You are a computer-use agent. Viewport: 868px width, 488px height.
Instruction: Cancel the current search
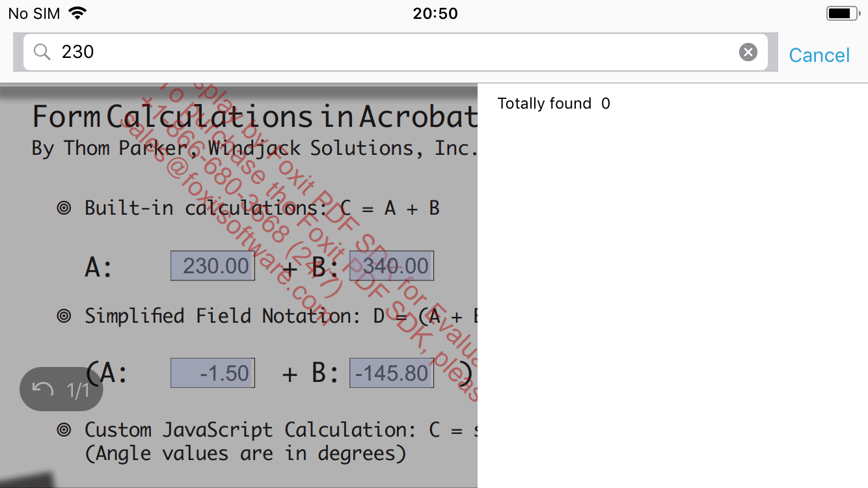point(819,55)
